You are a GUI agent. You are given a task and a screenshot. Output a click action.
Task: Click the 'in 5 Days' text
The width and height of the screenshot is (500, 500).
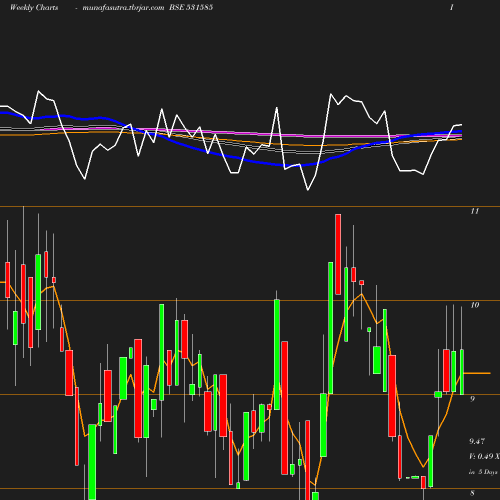(483, 472)
